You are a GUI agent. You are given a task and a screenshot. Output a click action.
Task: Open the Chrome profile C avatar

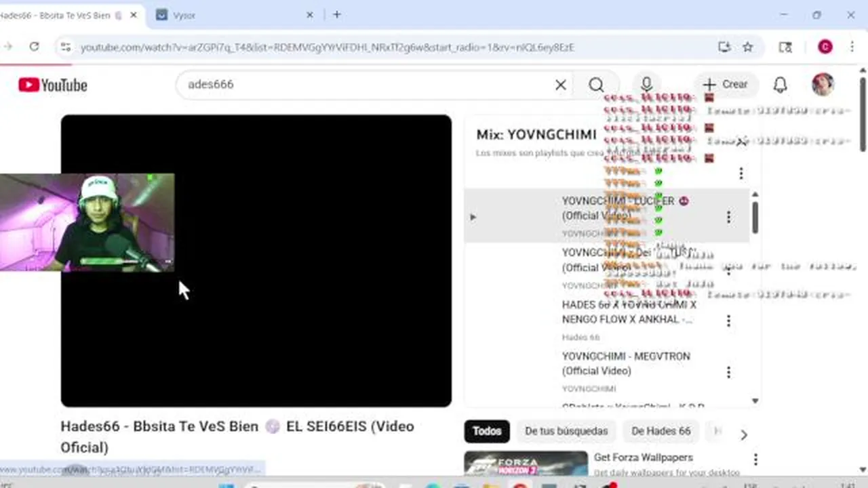(825, 47)
